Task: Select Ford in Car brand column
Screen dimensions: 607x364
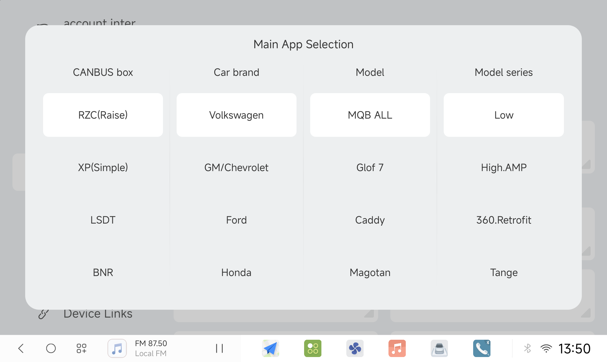Action: tap(236, 220)
